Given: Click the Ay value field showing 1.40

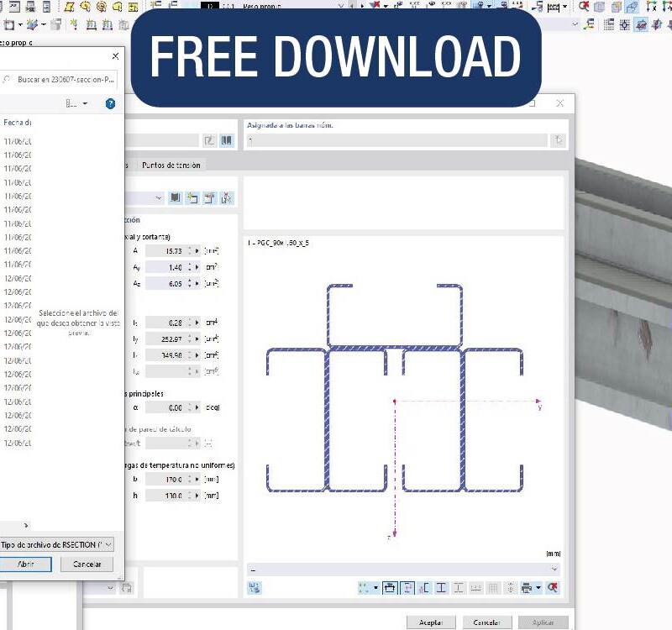Looking at the screenshot, I should [165, 267].
